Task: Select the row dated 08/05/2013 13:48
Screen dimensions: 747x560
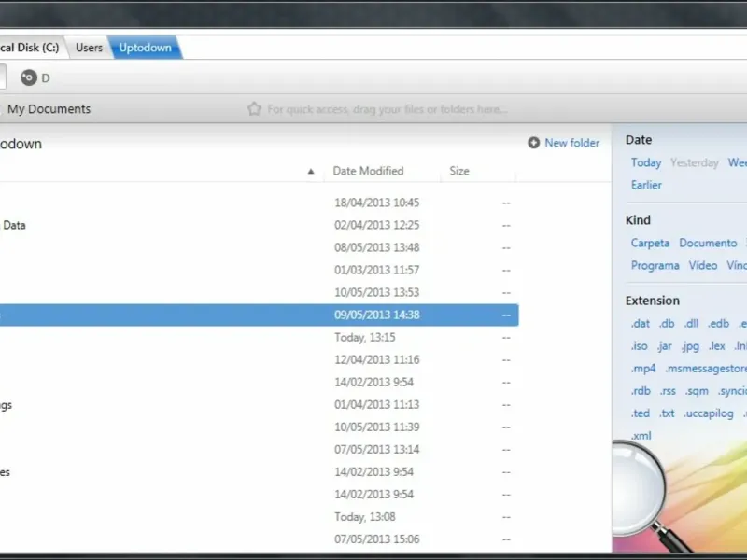Action: [260, 247]
